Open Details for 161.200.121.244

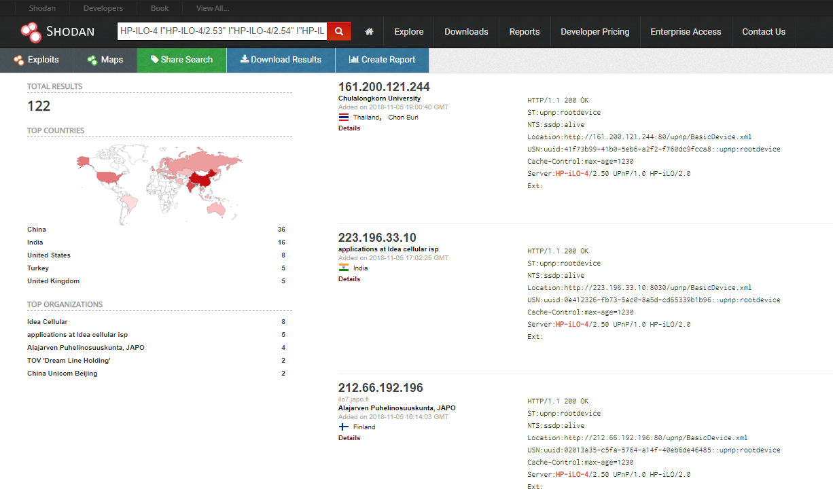[x=349, y=128]
